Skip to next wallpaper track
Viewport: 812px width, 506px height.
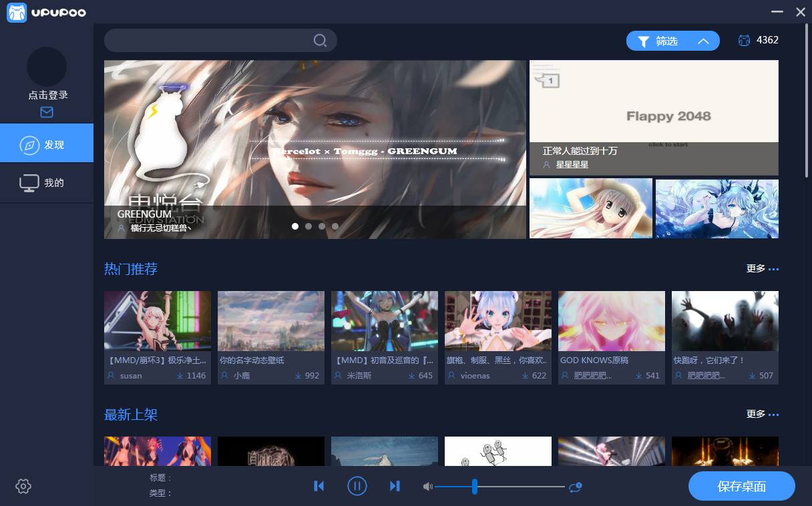[x=395, y=486]
